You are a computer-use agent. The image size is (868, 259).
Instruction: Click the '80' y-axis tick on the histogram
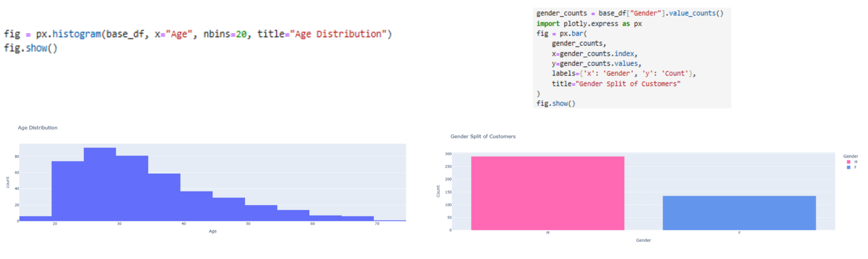16,157
